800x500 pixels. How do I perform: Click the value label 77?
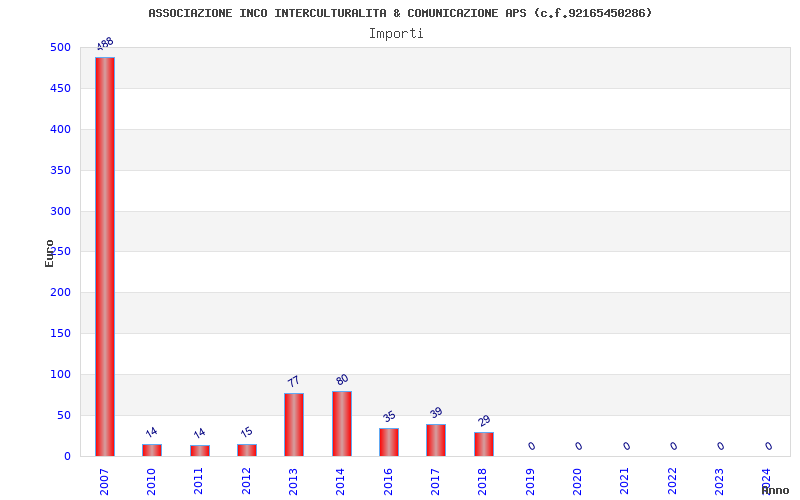[293, 381]
